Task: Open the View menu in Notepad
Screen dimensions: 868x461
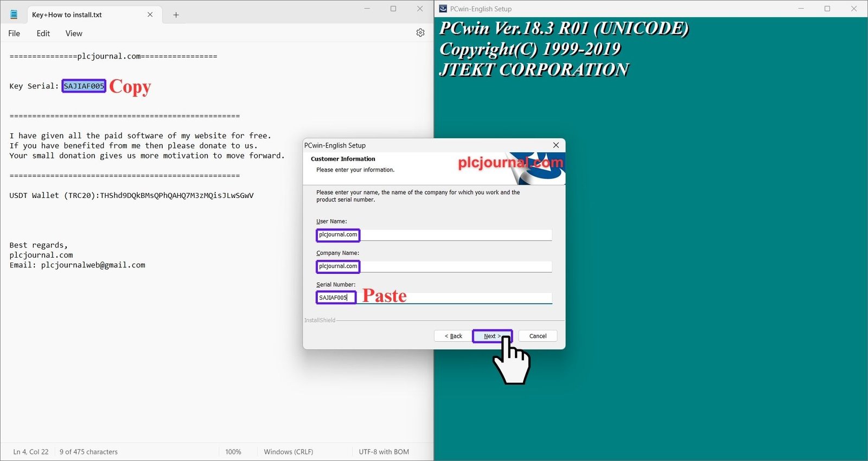Action: (74, 34)
